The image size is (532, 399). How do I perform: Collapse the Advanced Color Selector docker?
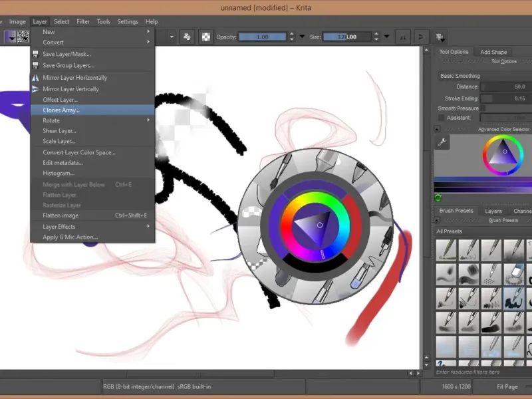pos(438,129)
